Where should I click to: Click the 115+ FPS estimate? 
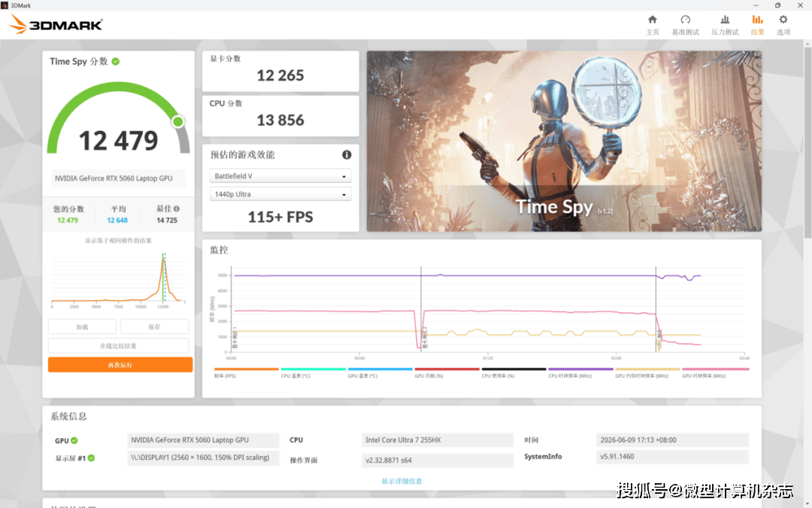[x=280, y=217]
